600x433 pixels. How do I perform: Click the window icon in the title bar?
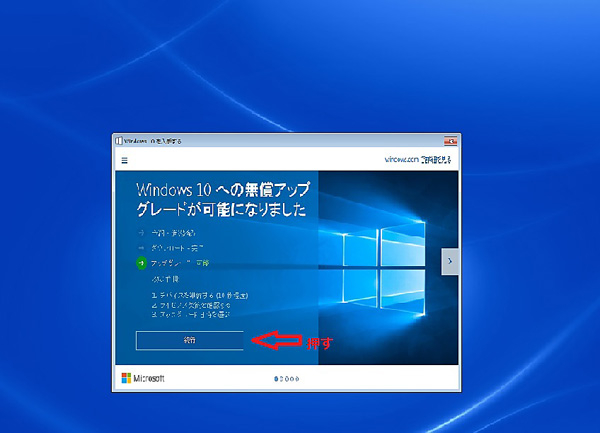click(x=119, y=141)
